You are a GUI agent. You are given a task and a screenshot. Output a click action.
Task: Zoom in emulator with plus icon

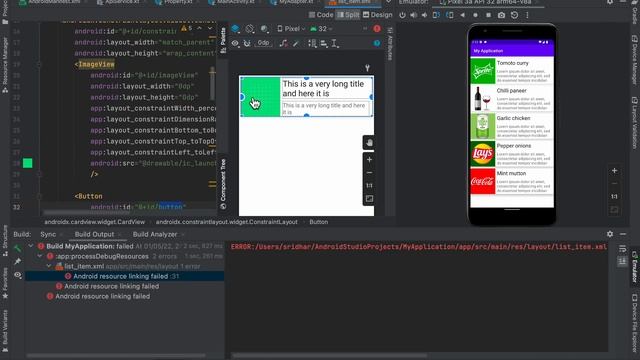[614, 171]
